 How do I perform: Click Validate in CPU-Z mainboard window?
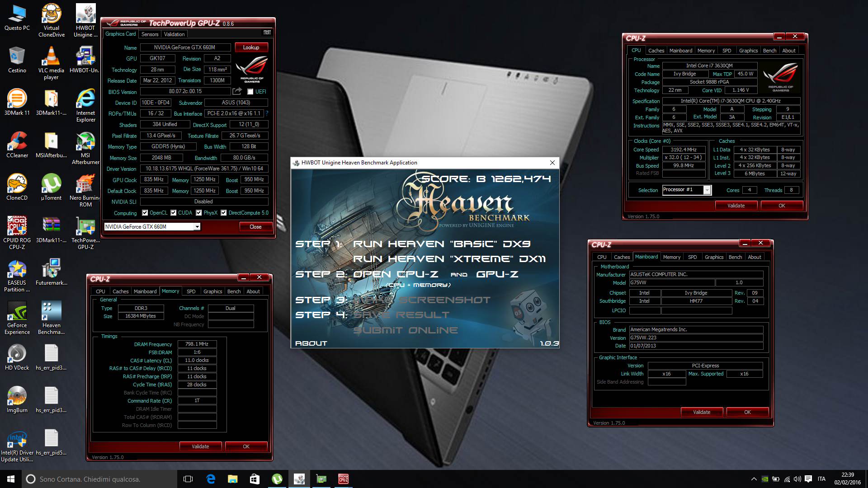point(702,412)
